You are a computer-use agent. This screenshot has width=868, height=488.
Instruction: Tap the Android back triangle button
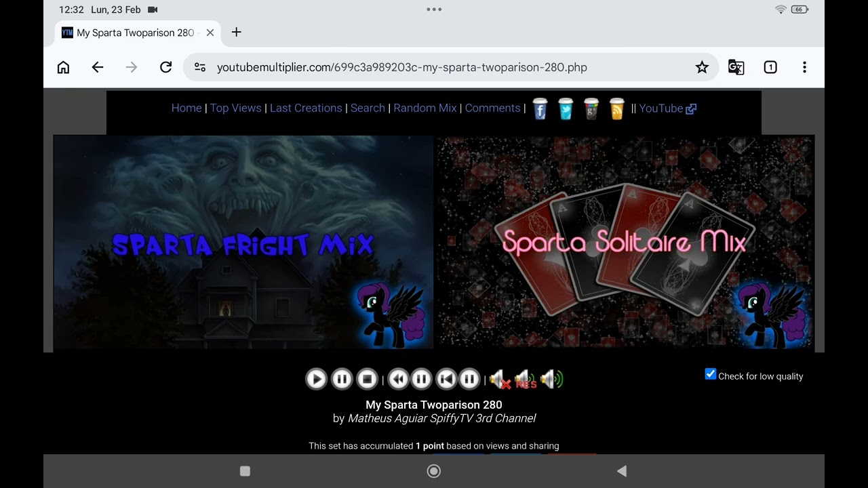(x=622, y=471)
